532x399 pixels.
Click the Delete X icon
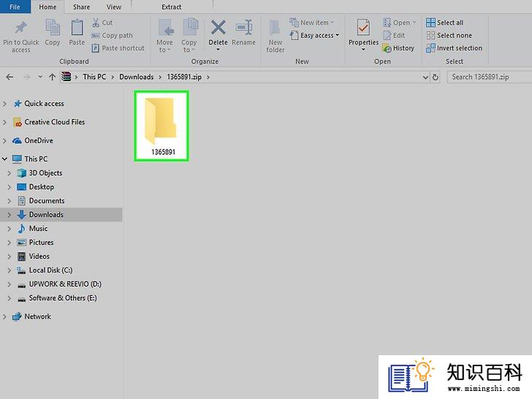click(x=218, y=28)
